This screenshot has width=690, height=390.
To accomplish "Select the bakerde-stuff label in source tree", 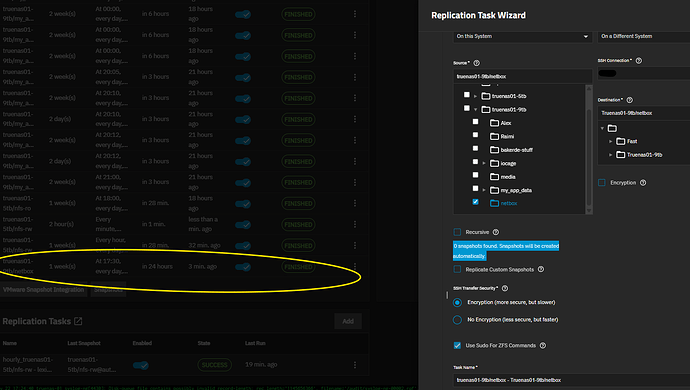I will coord(517,150).
